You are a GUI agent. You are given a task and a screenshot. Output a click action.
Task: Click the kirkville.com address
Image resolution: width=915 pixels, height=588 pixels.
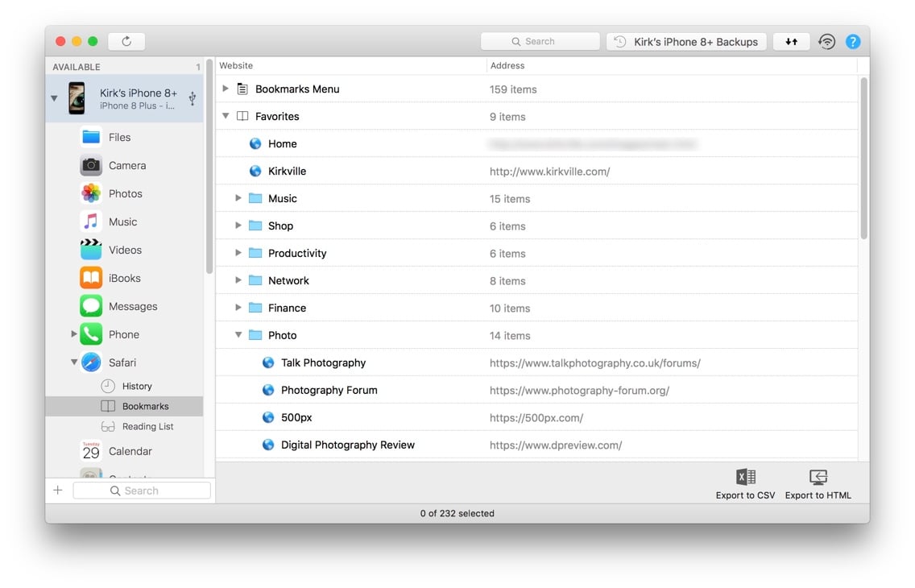[x=549, y=172]
